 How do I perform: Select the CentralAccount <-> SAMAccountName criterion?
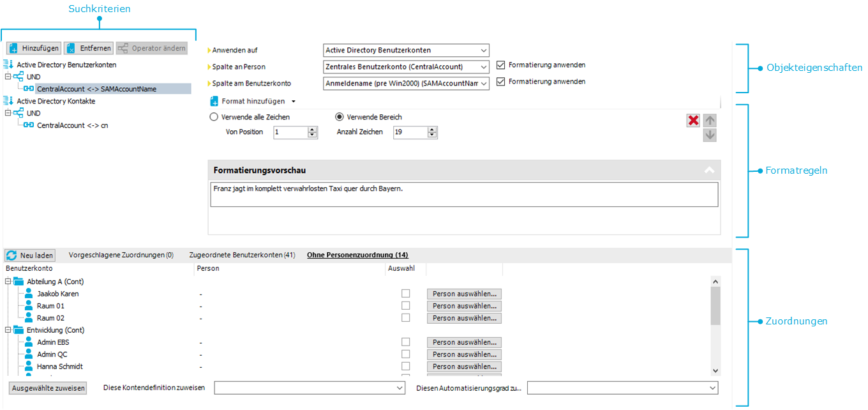[96, 89]
